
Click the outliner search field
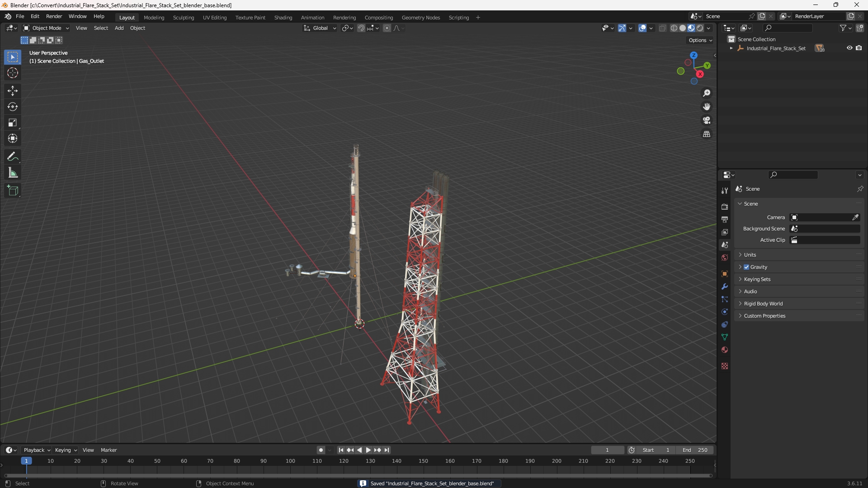click(788, 28)
